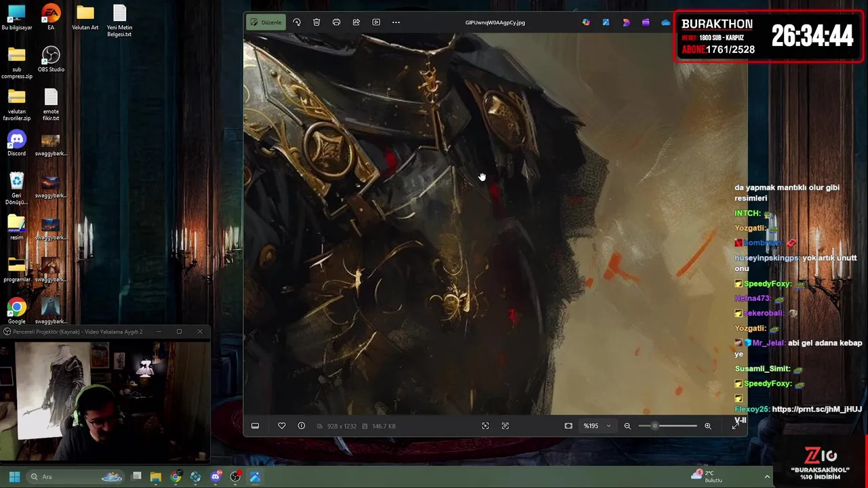Zoom in using the plus magnifier icon

708,426
